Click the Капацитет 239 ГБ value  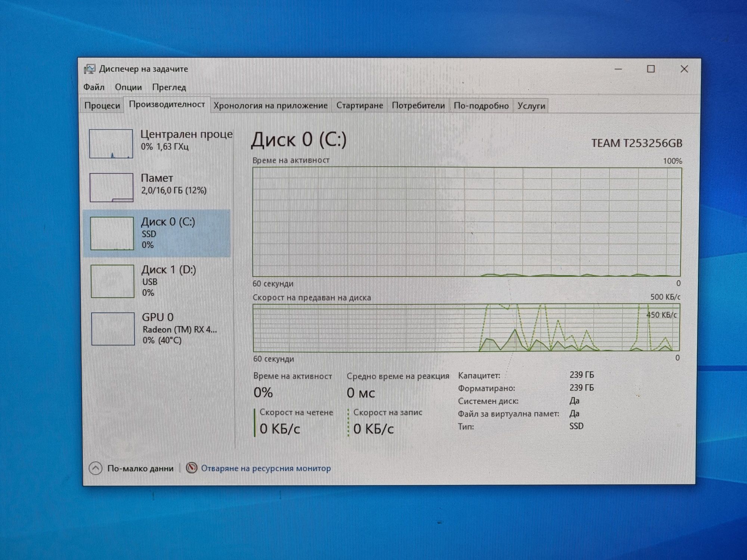[582, 375]
